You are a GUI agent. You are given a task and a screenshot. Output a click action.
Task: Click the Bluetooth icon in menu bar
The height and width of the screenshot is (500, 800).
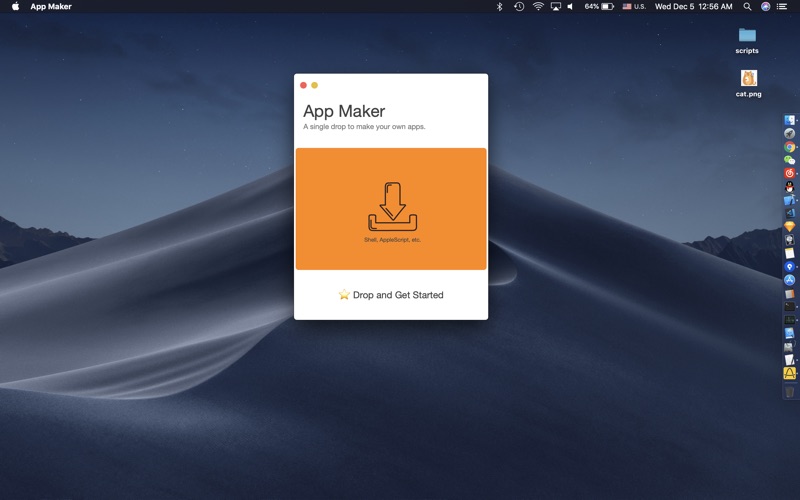[499, 7]
